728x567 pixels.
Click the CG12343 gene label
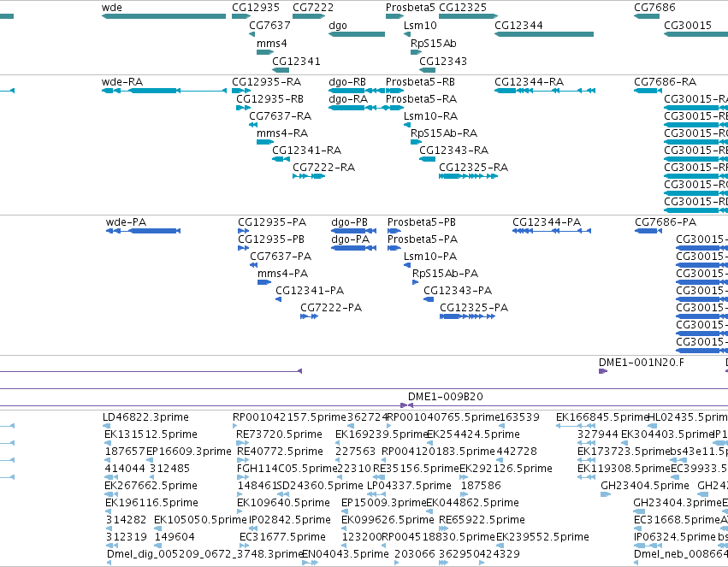pos(443,62)
